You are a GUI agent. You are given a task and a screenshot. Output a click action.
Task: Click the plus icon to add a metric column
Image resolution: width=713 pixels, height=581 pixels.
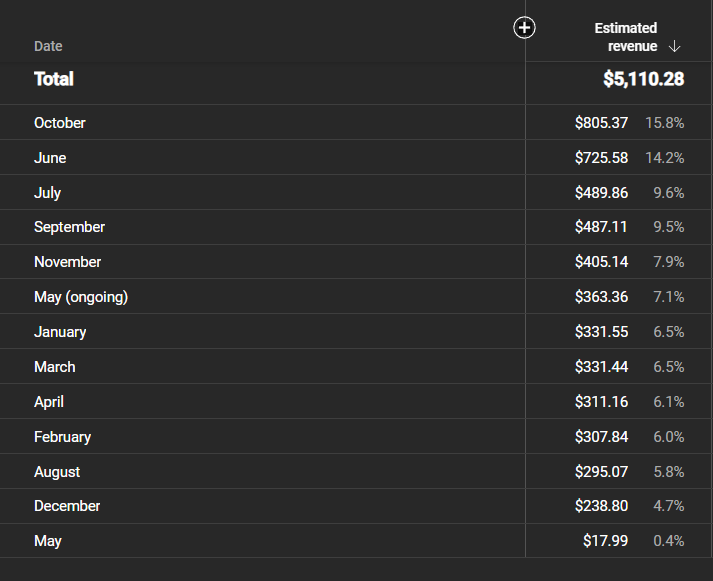pyautogui.click(x=524, y=28)
